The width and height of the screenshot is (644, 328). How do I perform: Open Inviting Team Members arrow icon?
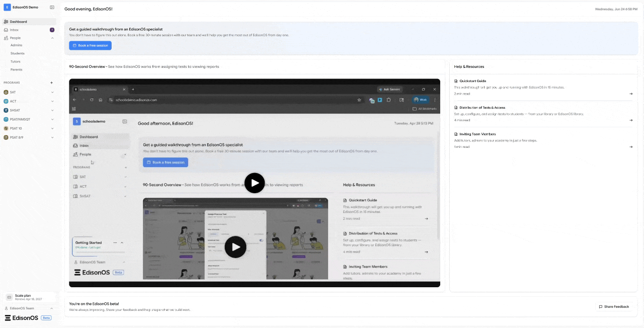(x=631, y=147)
